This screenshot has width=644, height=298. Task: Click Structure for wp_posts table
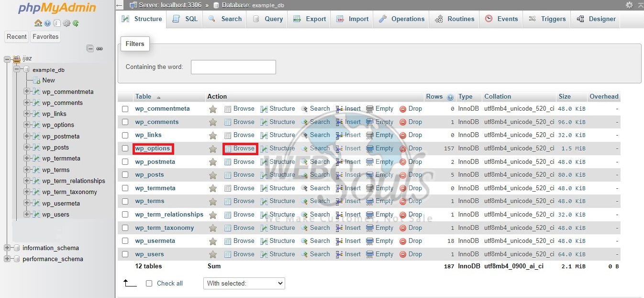tap(278, 175)
